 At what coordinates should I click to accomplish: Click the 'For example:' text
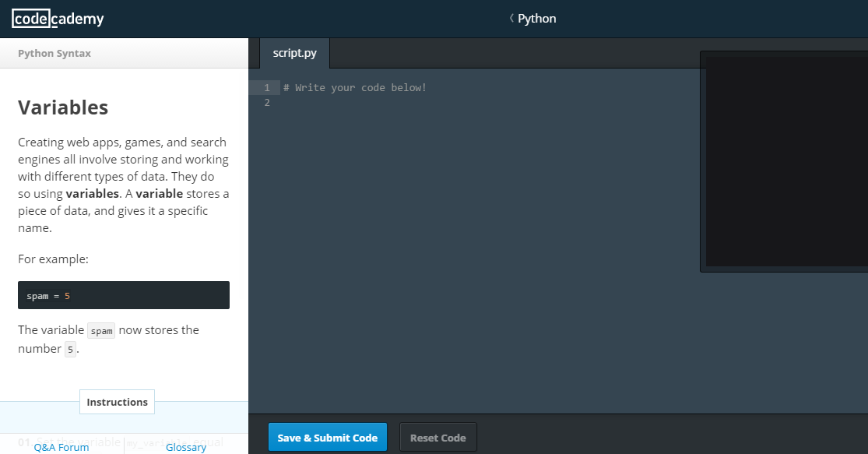pos(53,259)
